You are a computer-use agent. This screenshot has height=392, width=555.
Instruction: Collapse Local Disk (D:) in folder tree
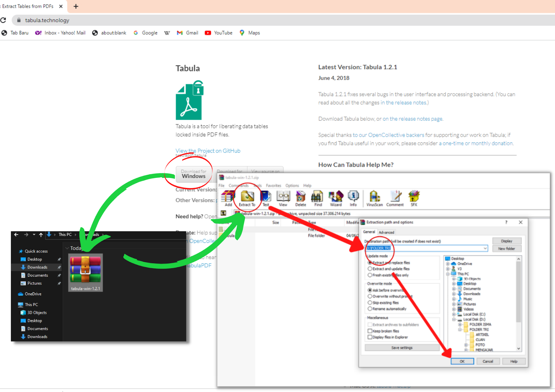(454, 320)
